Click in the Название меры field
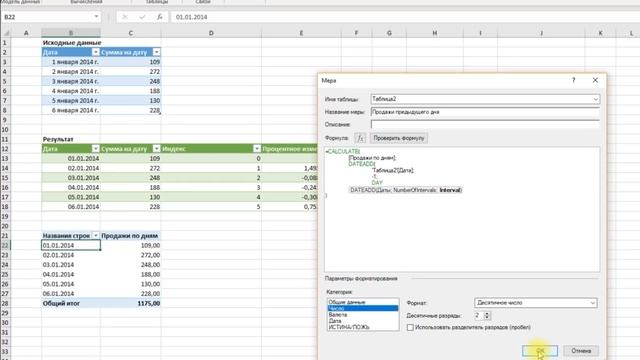 tap(485, 112)
